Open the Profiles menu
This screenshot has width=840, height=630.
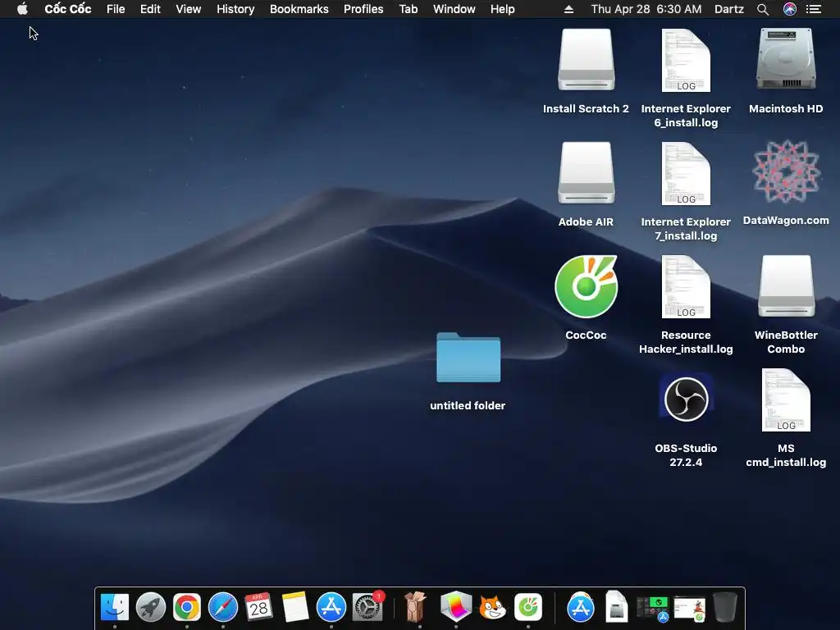(363, 9)
